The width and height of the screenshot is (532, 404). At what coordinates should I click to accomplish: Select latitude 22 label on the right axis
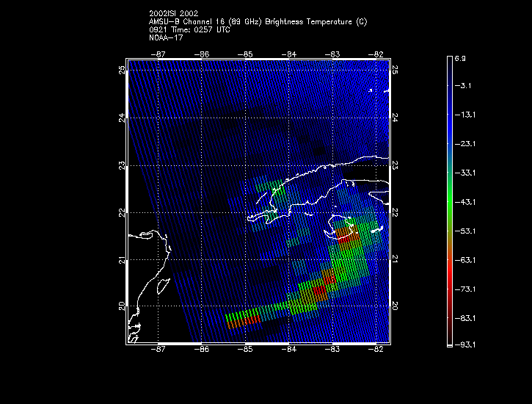click(x=395, y=212)
